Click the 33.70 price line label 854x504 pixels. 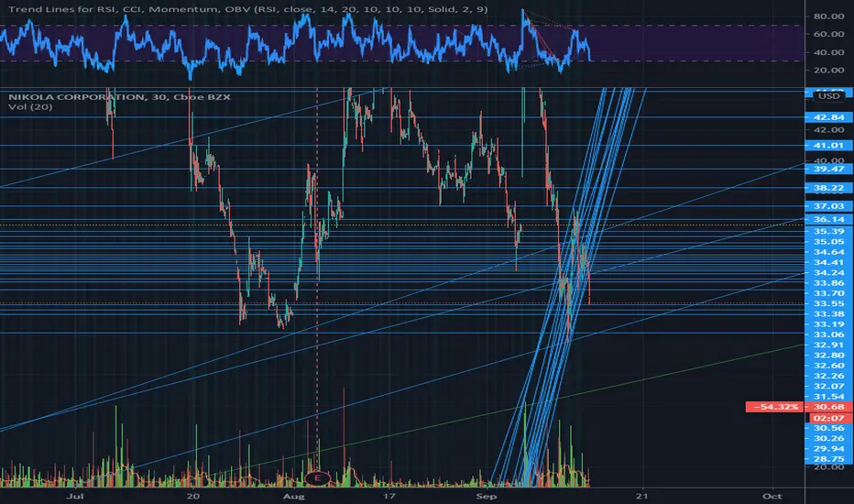coord(828,293)
